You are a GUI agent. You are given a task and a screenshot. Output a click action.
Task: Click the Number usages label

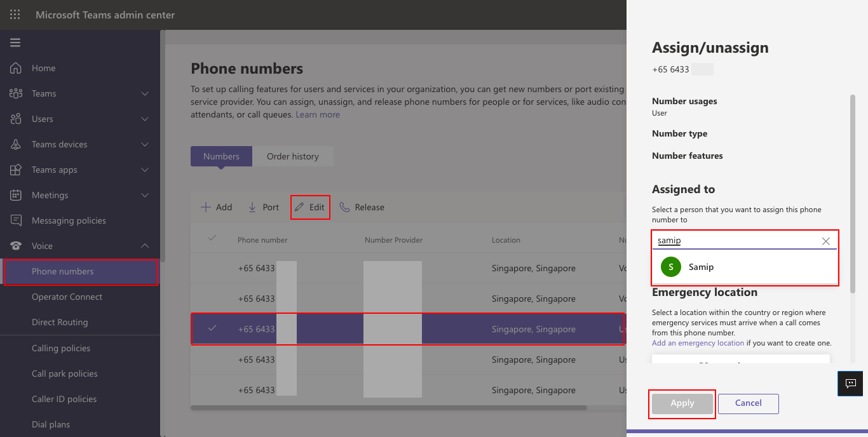click(684, 101)
